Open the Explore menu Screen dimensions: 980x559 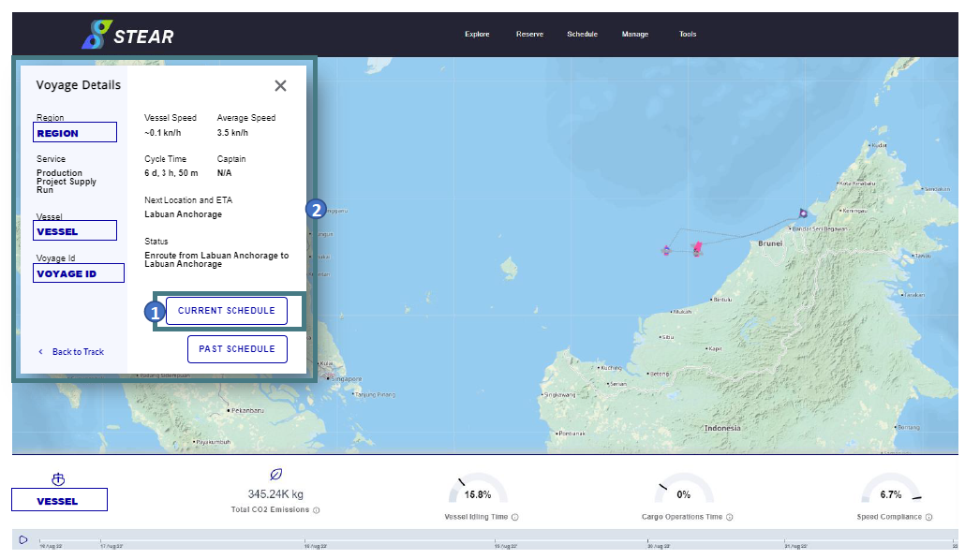coord(477,35)
